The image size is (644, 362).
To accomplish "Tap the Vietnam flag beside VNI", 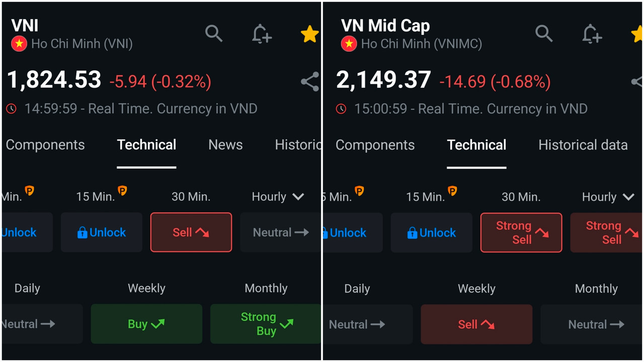I will 19,44.
